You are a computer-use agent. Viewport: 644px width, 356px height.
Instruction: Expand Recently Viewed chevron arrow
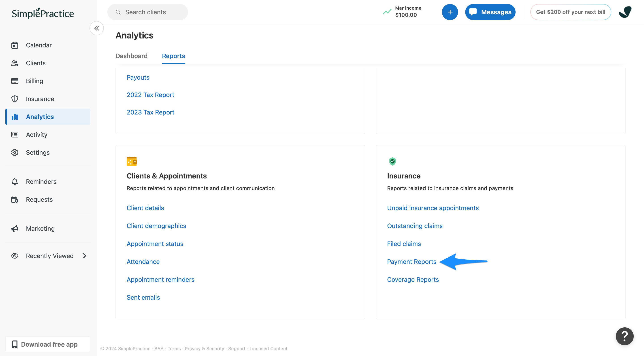85,256
